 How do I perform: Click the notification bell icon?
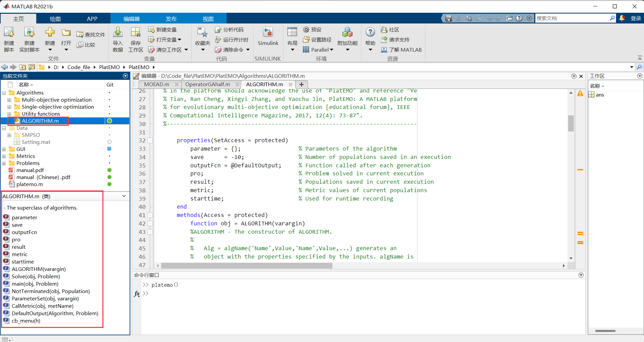click(622, 18)
